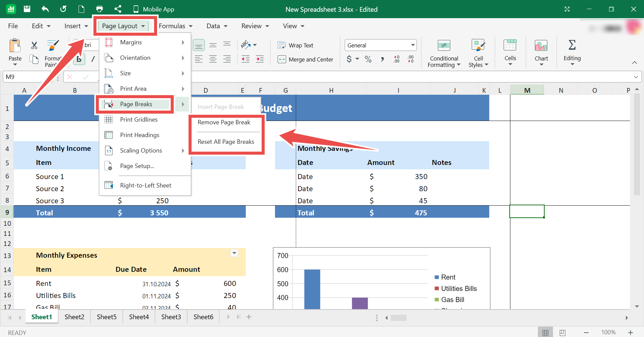Click Decrease Indent icon
The width and height of the screenshot is (644, 337).
[x=246, y=59]
